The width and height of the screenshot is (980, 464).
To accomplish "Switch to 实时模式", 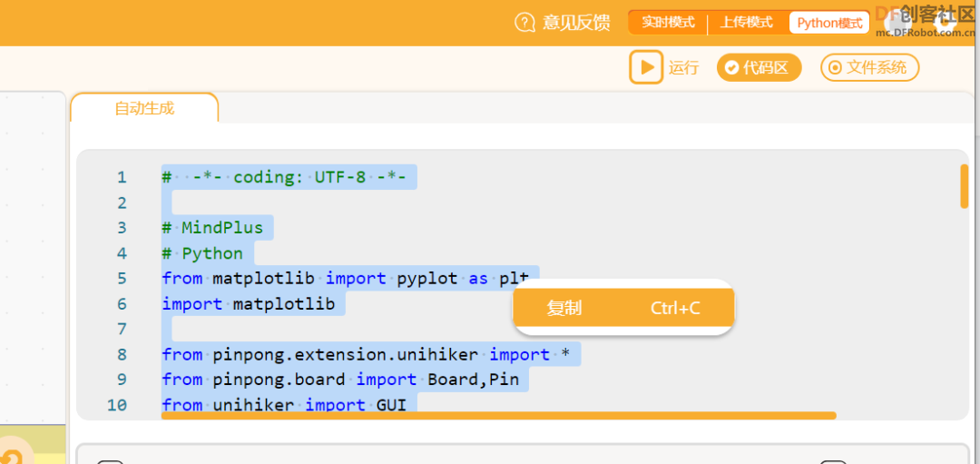I will [668, 23].
